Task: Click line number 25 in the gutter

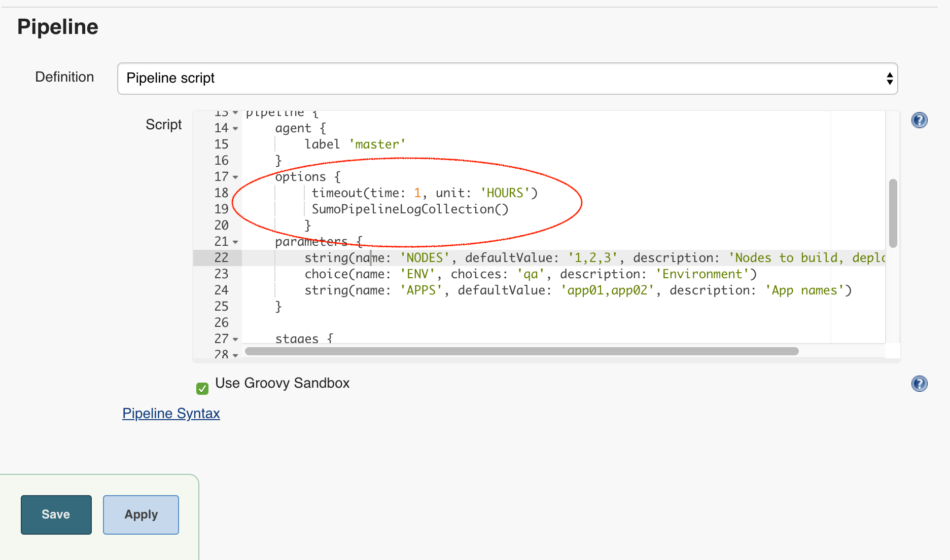Action: click(x=221, y=307)
